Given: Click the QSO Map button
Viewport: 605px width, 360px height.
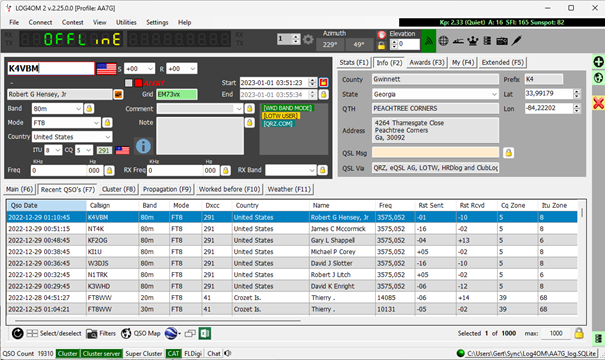Looking at the screenshot, I should click(140, 333).
